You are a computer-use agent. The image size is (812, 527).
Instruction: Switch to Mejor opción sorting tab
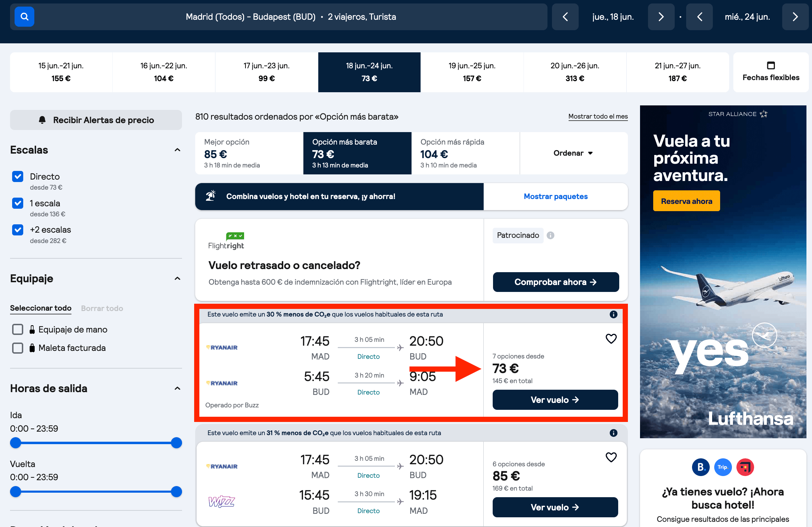point(249,153)
